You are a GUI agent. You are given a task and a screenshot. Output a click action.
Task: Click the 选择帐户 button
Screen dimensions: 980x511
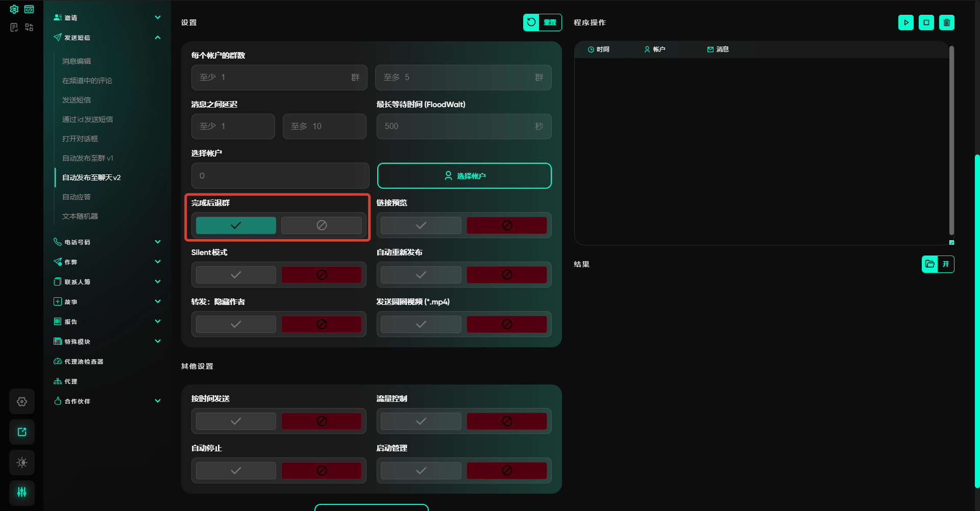coord(464,176)
